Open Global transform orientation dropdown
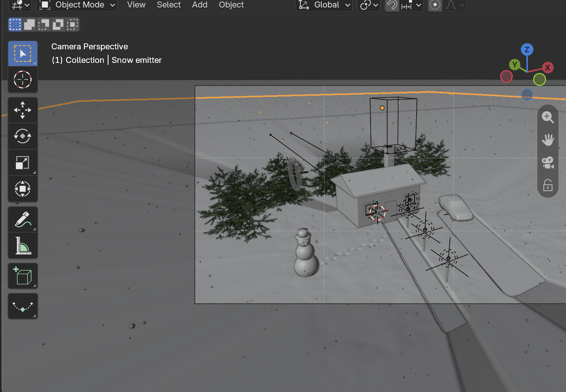Viewport: 566px width, 392px height. click(324, 5)
